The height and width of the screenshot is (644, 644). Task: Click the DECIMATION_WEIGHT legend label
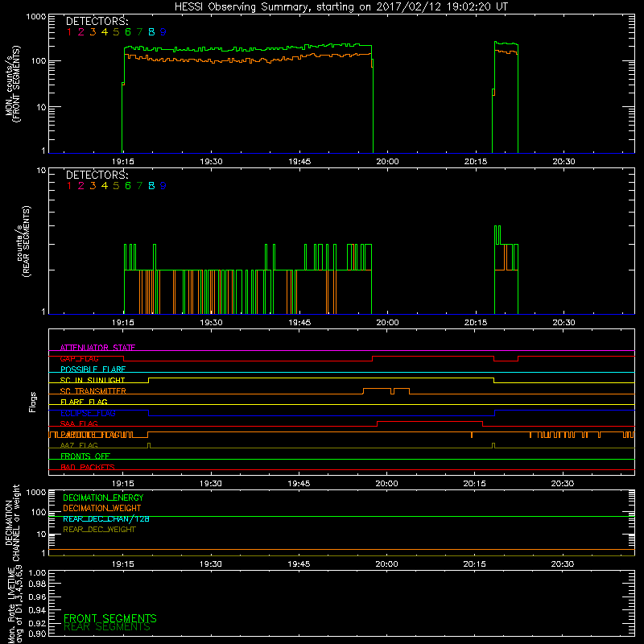[x=102, y=509]
